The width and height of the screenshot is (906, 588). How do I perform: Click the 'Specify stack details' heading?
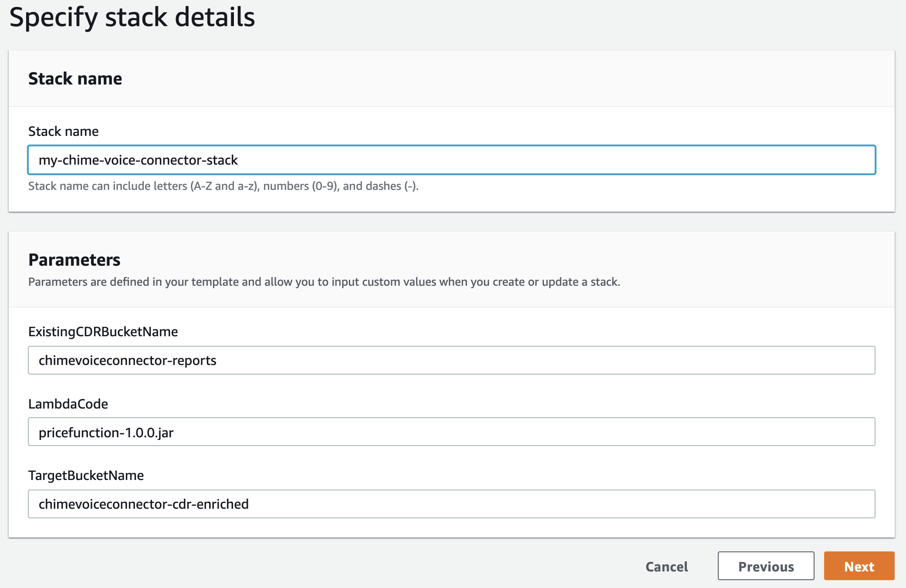[132, 17]
